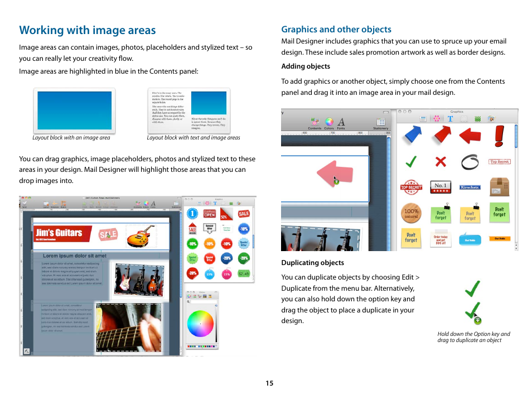This screenshot has width=532, height=404.
Task: Click the color wheel in the Colors window
Action: coord(200,324)
